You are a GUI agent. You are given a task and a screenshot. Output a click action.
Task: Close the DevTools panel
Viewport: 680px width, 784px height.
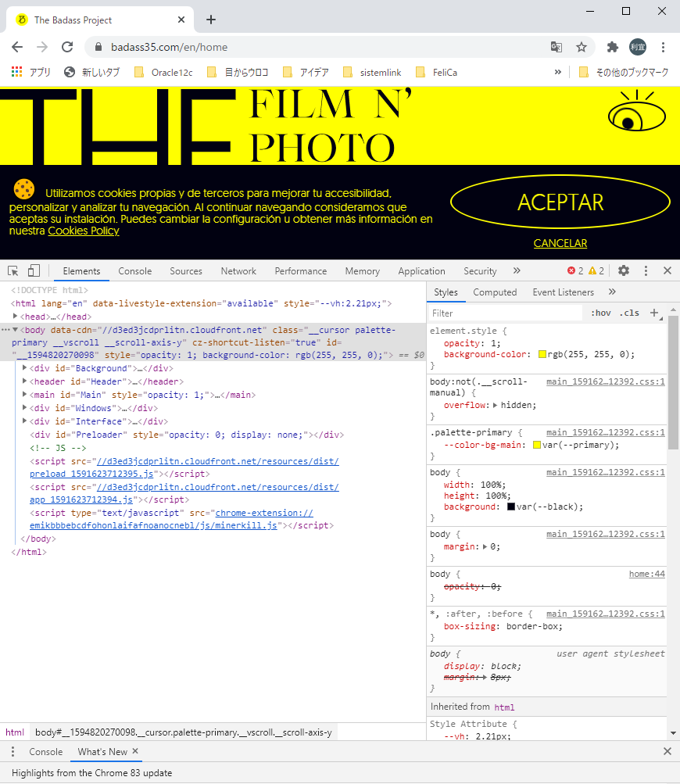[x=667, y=270]
